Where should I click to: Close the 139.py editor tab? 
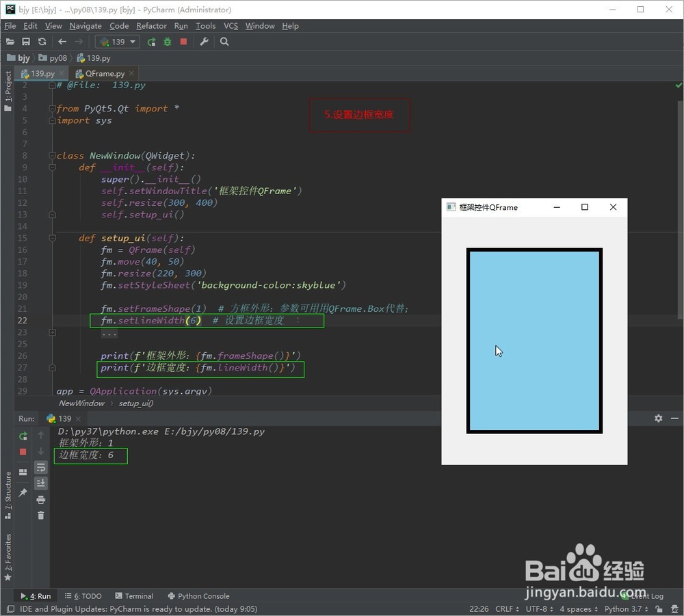[62, 73]
